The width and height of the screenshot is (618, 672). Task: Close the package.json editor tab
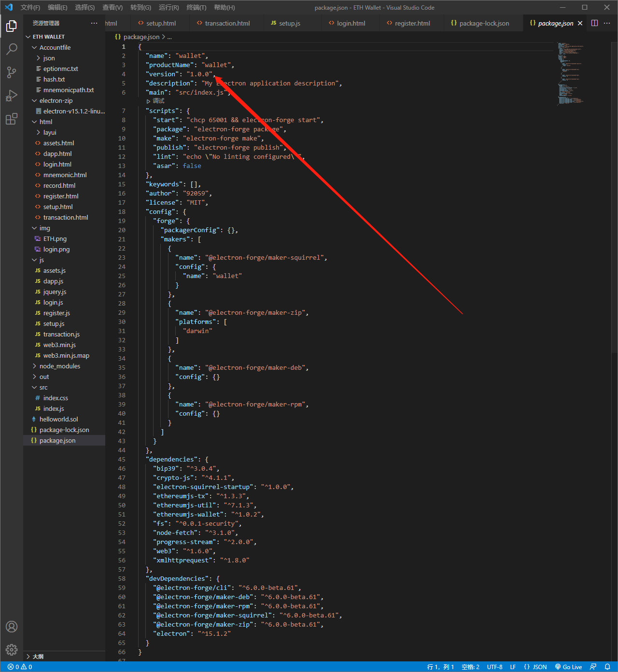pyautogui.click(x=580, y=23)
